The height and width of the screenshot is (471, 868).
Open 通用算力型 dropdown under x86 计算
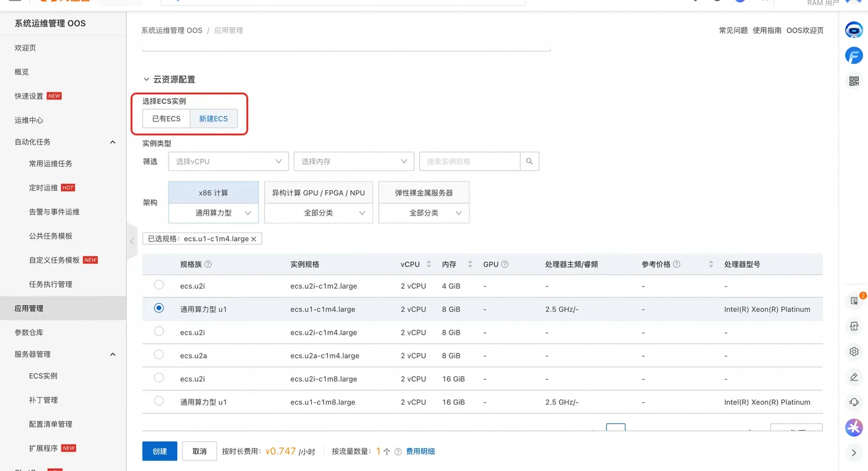point(213,213)
